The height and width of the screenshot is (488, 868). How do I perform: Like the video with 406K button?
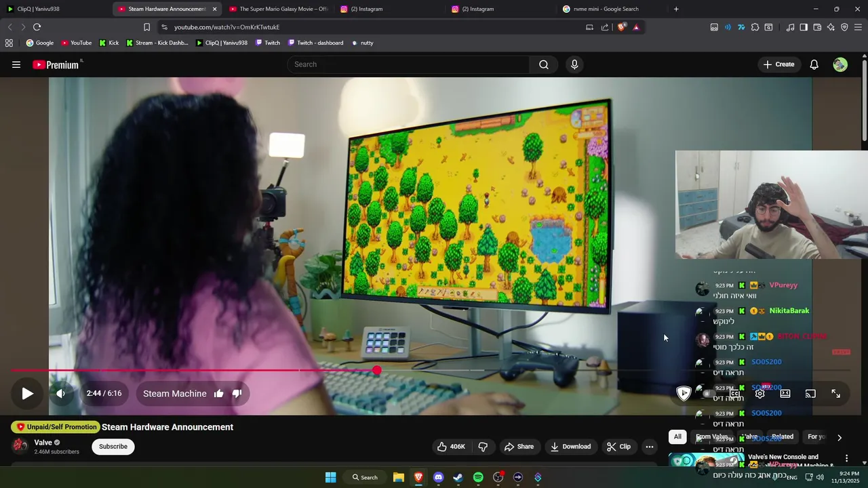[451, 446]
